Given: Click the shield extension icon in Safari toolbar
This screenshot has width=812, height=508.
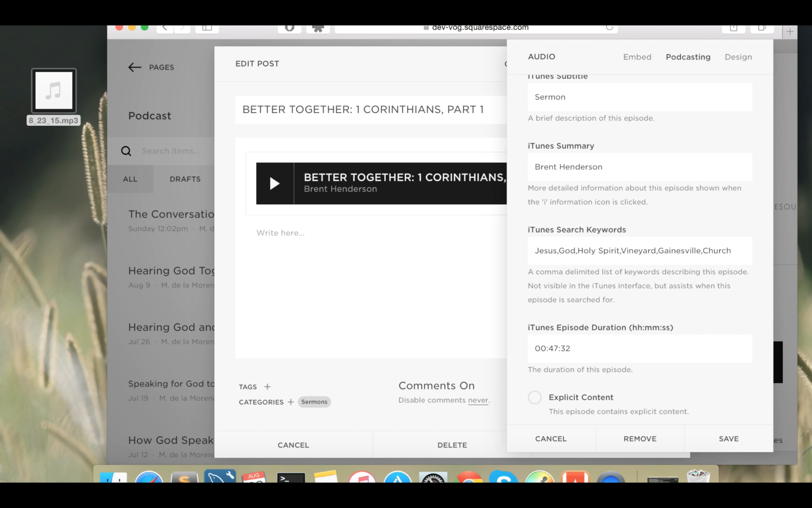Looking at the screenshot, I should pos(289,29).
